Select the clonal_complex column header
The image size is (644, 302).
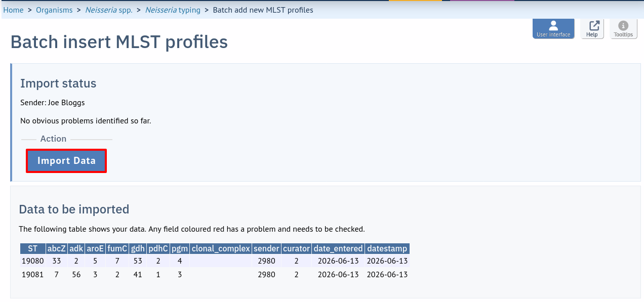221,248
